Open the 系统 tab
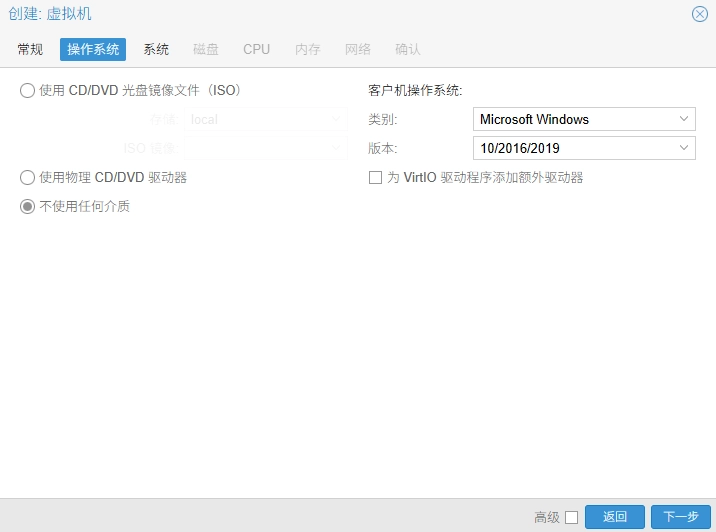 [156, 49]
